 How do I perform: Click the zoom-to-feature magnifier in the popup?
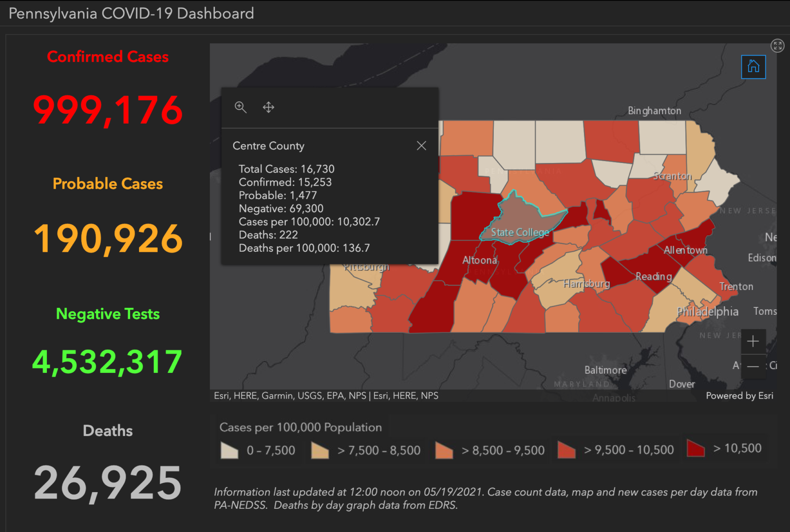241,107
